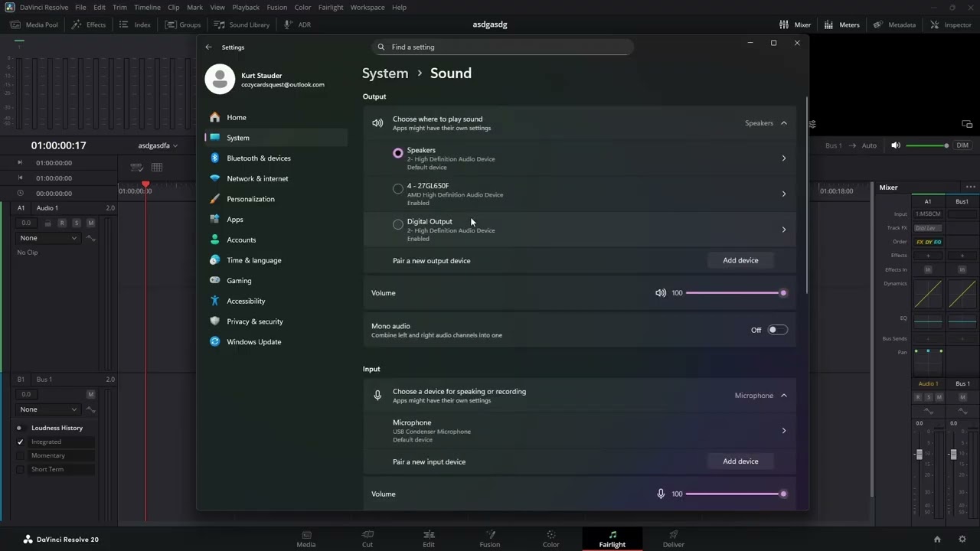Mute monitor speaker icon in Resolve transport bar
Screen dimensions: 980x551
pos(896,145)
